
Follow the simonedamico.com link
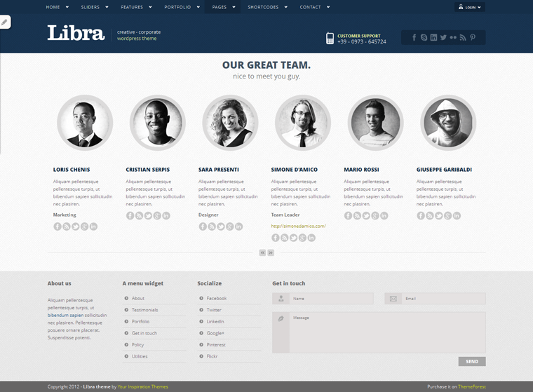point(298,226)
